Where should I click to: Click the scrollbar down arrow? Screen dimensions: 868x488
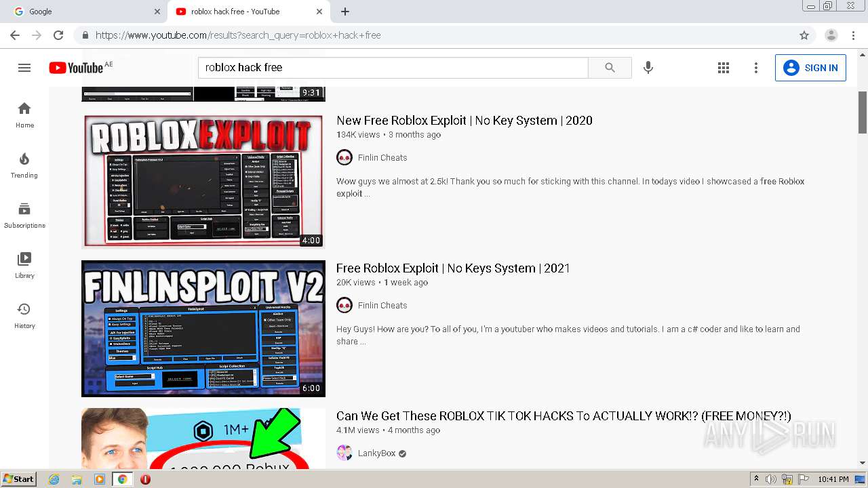coord(863,463)
